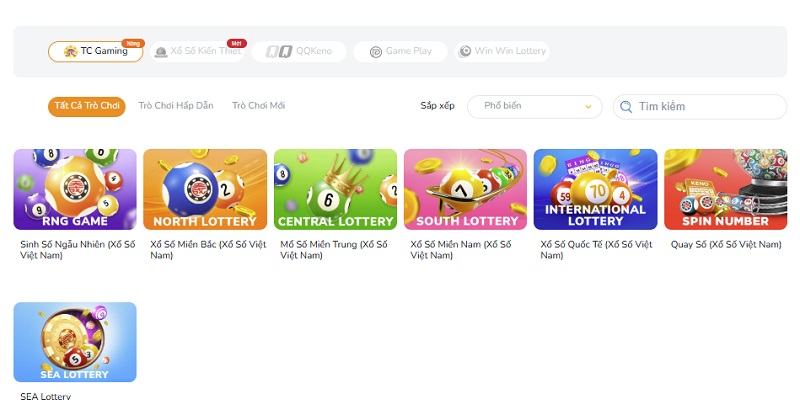
Task: Click the Sinh Số Ngẫu Nhiên title
Action: [78, 250]
